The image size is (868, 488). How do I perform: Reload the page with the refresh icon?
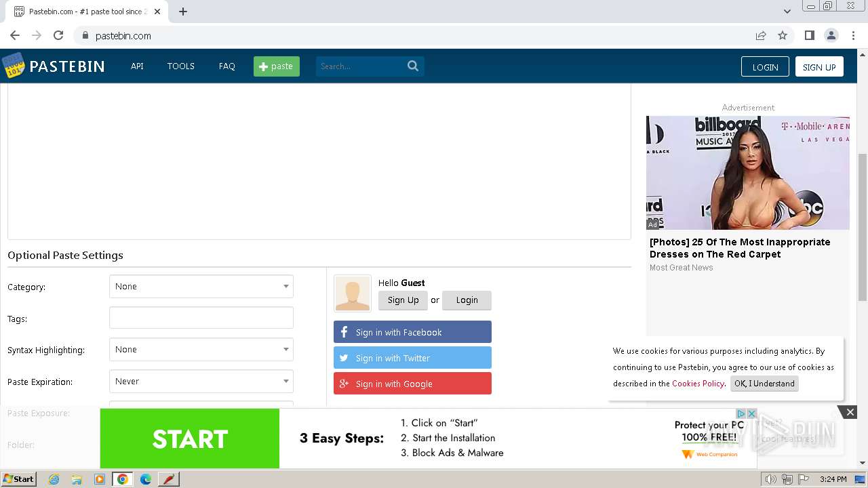58,35
